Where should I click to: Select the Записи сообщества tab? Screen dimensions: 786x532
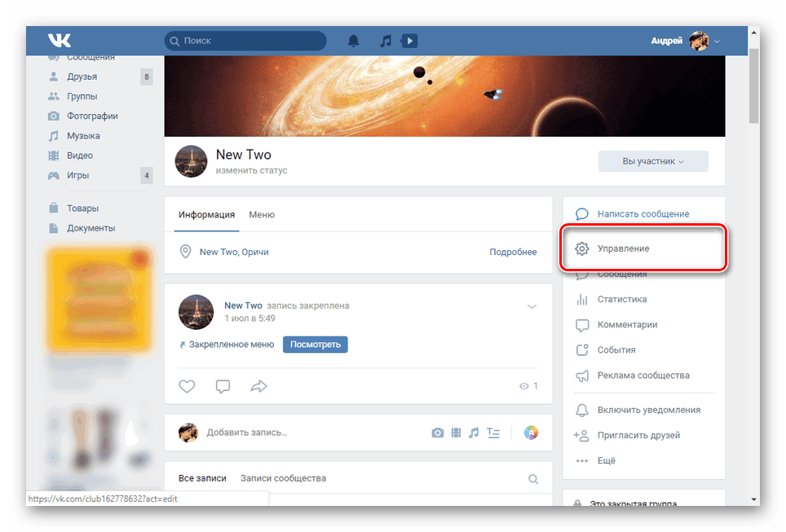pyautogui.click(x=283, y=478)
